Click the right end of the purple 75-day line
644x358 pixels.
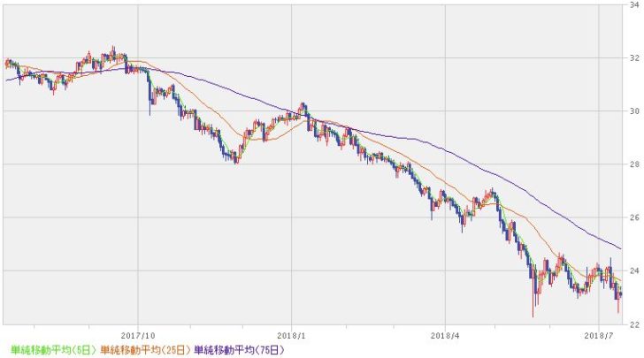pos(620,248)
